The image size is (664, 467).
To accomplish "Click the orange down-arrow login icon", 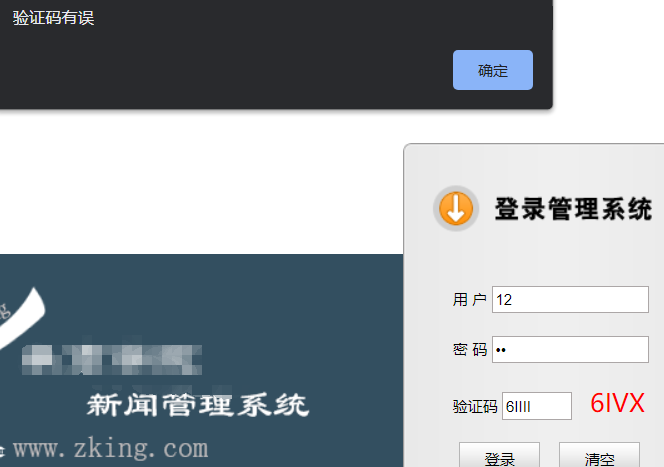I will point(456,209).
